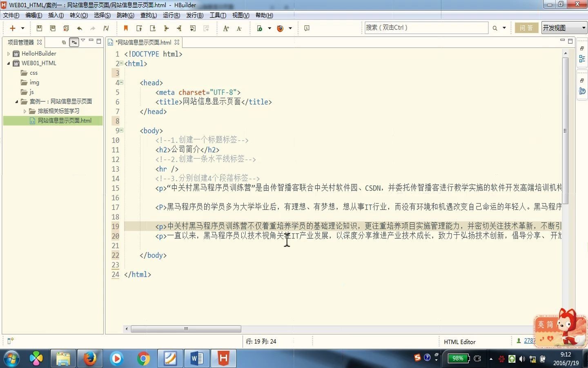Click the next annotation (down arrow) icon
Image resolution: width=588 pixels, height=368 pixels.
153,28
